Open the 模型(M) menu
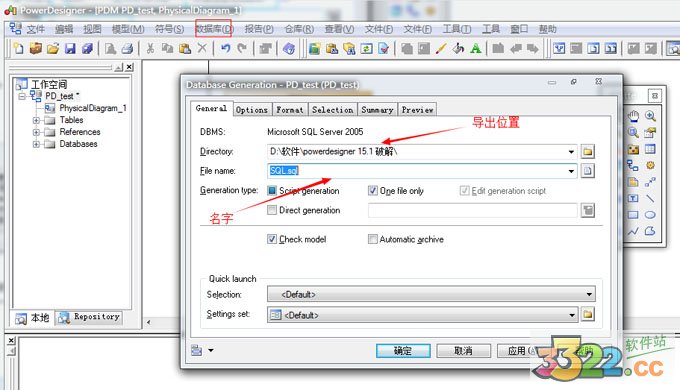The height and width of the screenshot is (390, 680). pos(128,29)
